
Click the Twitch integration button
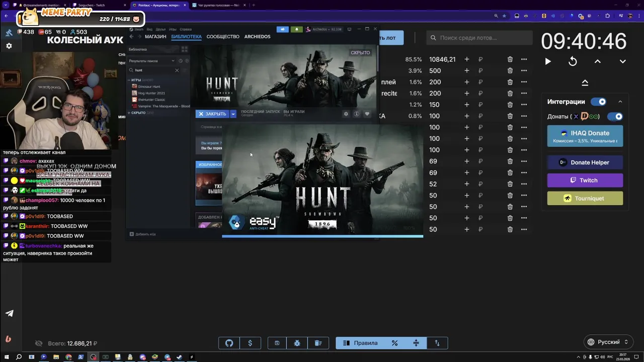click(585, 180)
